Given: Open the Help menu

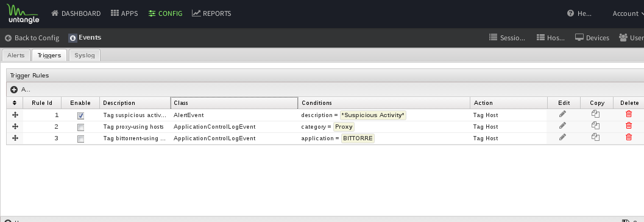Looking at the screenshot, I should pos(579,13).
